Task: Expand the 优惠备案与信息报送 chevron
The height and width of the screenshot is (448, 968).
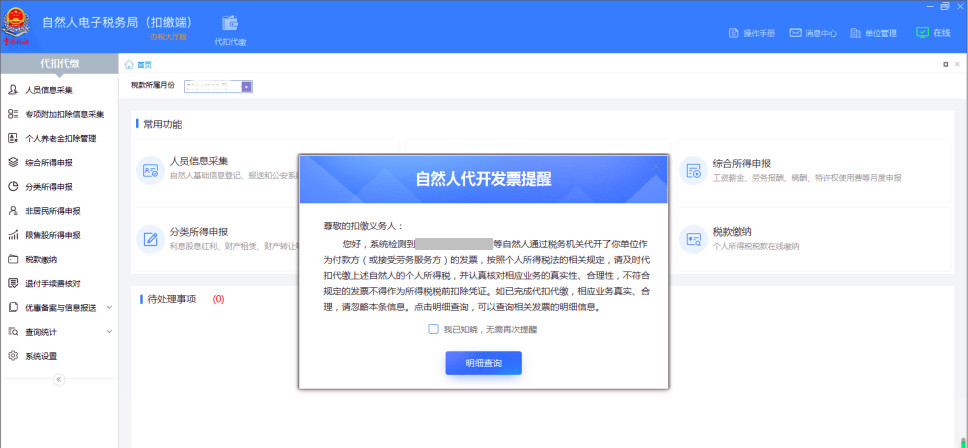Action: pos(109,307)
